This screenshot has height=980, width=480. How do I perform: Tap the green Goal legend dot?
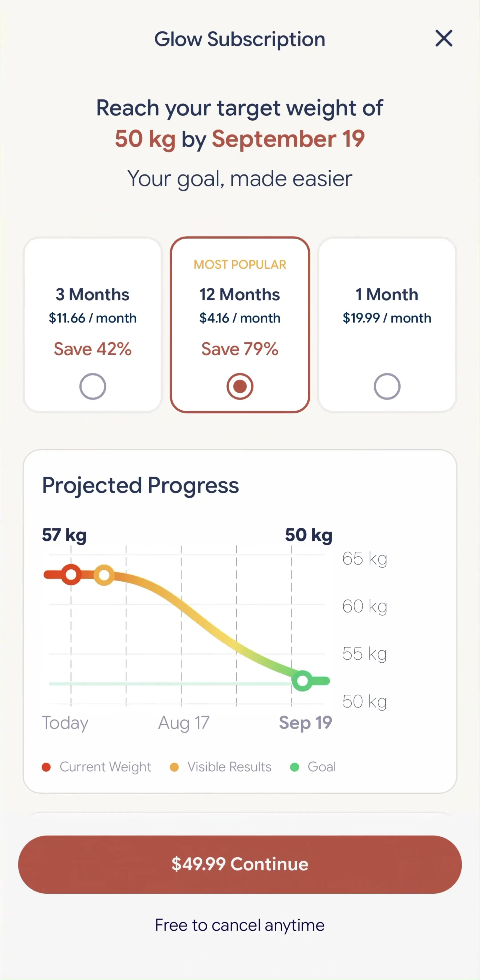tap(294, 767)
